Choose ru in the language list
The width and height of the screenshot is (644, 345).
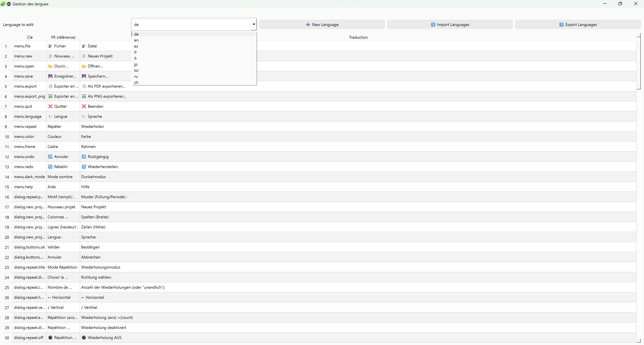(136, 76)
